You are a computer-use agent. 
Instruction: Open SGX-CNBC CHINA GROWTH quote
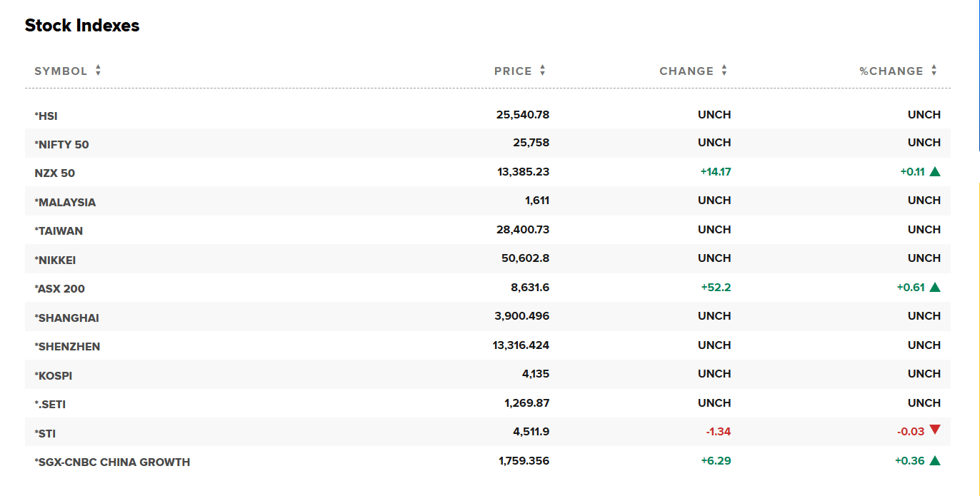pyautogui.click(x=113, y=462)
